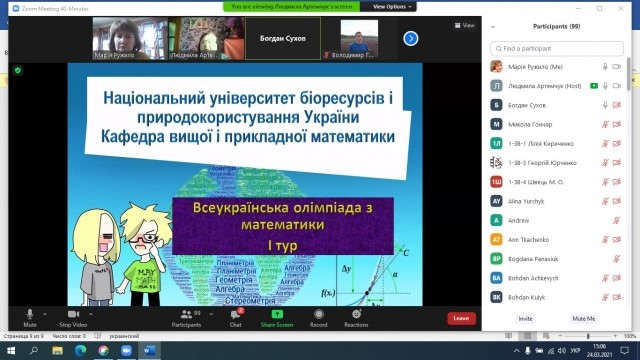Open participants options arrow in toolbar
Screen dimensions: 640x360
click(x=211, y=314)
